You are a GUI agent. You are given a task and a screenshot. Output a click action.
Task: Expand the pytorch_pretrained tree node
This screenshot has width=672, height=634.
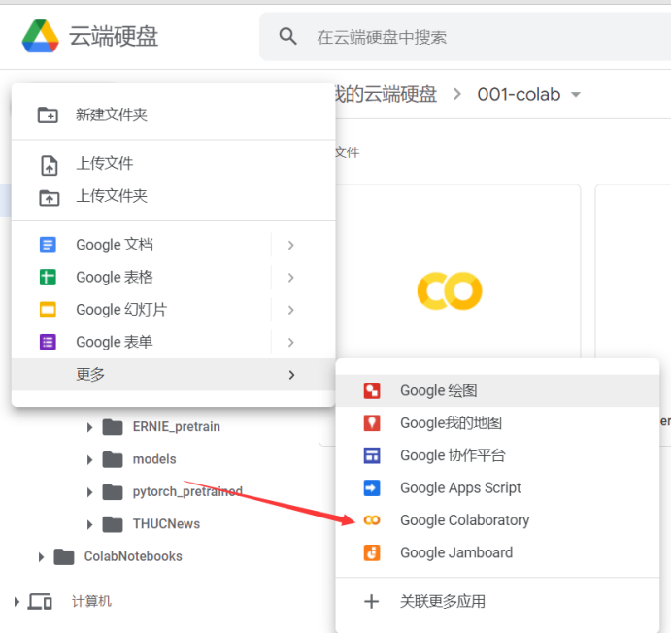coord(89,492)
